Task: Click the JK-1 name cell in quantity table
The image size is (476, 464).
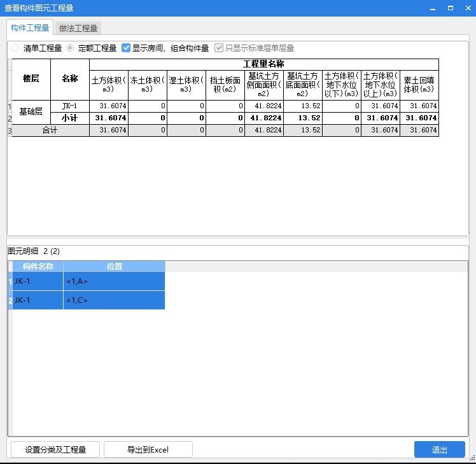Action: pyautogui.click(x=70, y=106)
